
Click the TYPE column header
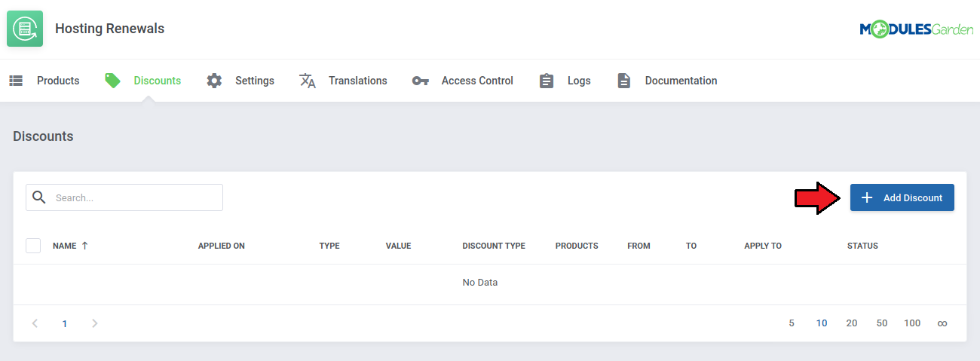[329, 246]
